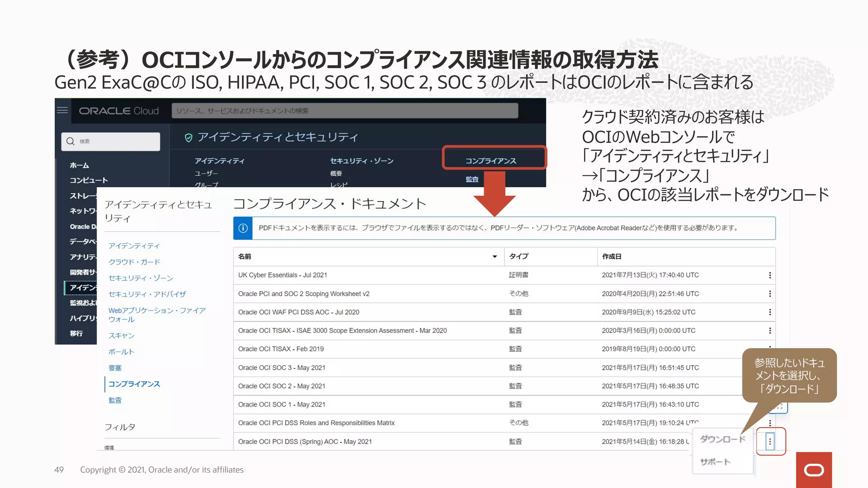Select 'Oracle OCI SOC 3 - May 2021' document
Image resolution: width=868 pixels, height=488 pixels.
[x=282, y=368]
